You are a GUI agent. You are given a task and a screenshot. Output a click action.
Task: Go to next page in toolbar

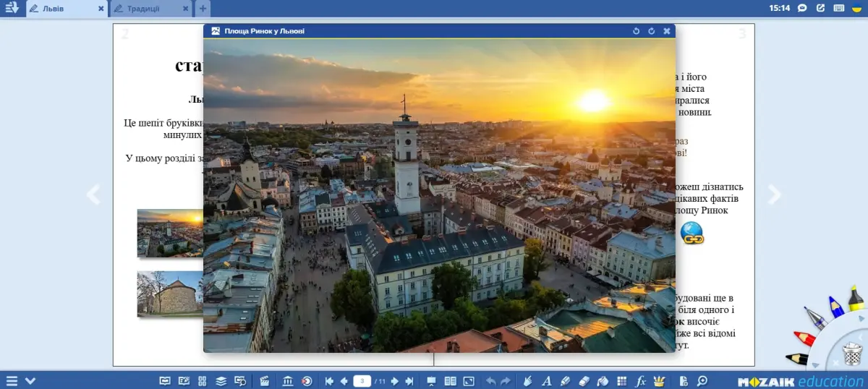click(395, 380)
